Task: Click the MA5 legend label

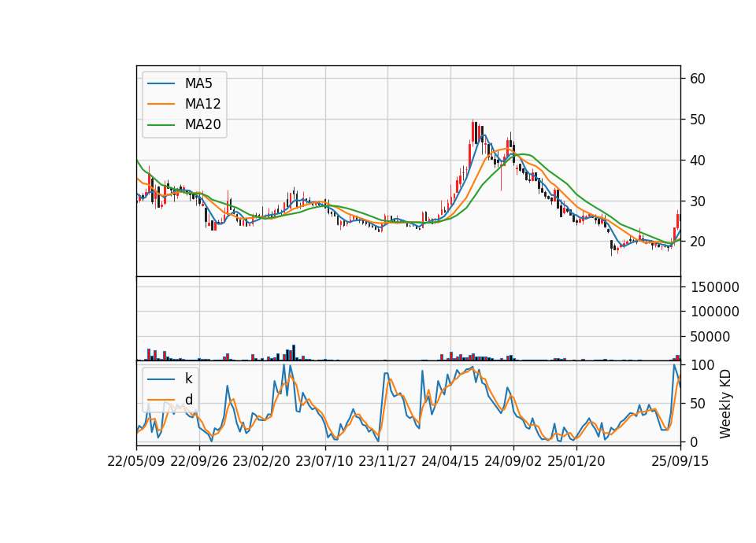Action: 198,83
